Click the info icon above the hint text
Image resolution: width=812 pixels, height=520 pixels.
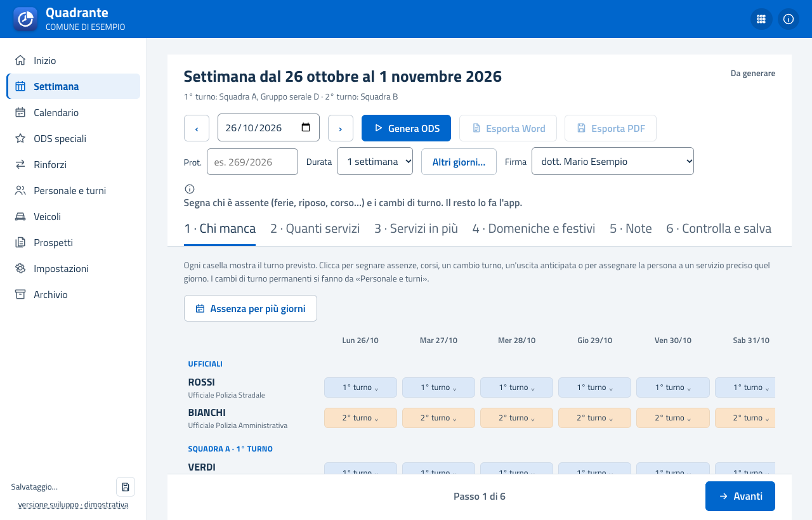[189, 189]
